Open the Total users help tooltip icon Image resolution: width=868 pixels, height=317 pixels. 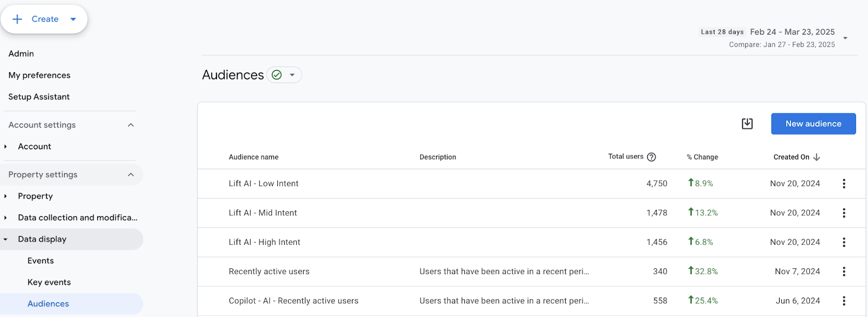tap(652, 157)
